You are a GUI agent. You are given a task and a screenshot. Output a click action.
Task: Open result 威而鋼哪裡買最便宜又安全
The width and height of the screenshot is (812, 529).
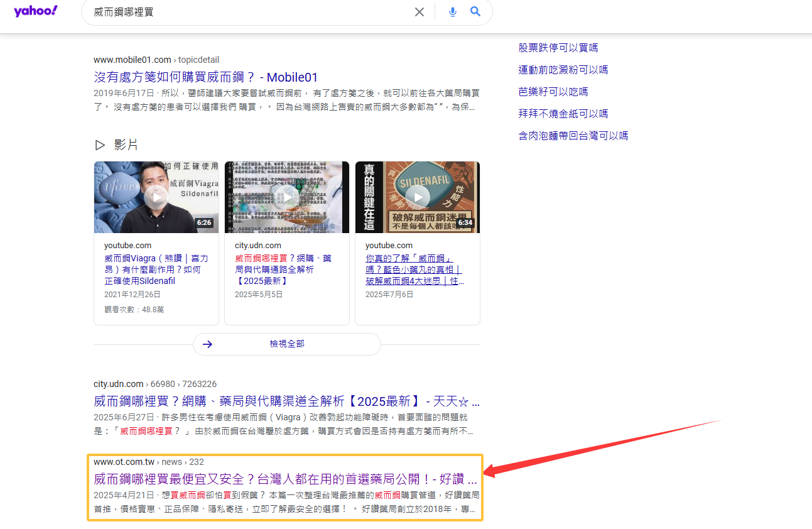[x=286, y=479]
